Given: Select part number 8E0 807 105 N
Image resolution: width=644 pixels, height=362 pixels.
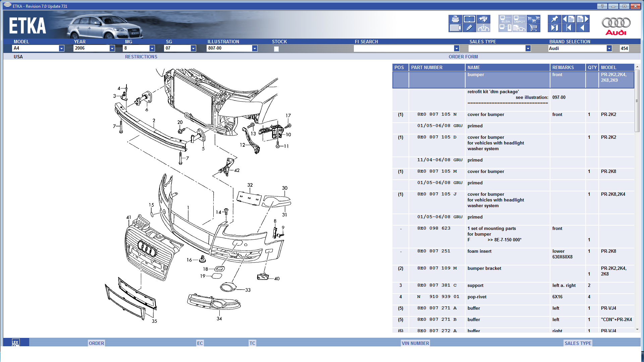Looking at the screenshot, I should [437, 114].
